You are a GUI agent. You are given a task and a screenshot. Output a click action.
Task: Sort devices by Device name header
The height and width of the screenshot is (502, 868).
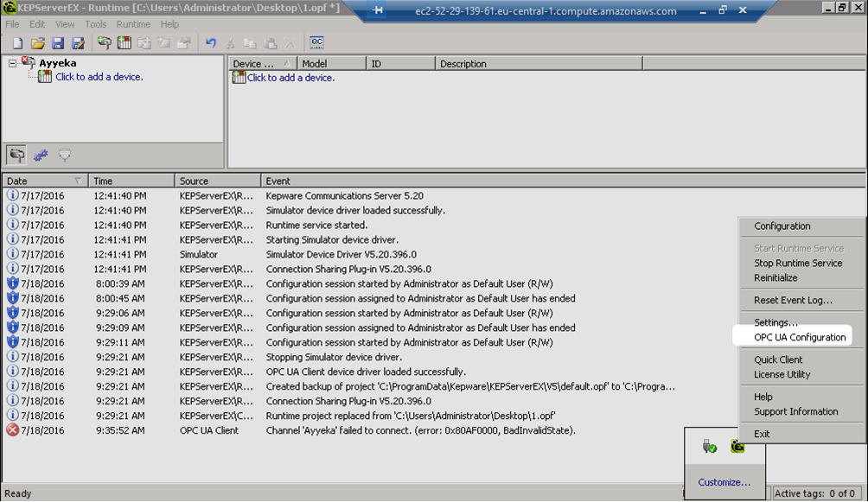pyautogui.click(x=263, y=64)
